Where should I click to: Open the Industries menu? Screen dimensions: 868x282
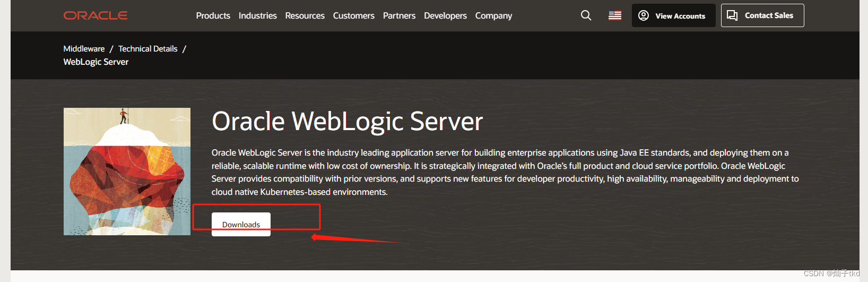(x=257, y=15)
